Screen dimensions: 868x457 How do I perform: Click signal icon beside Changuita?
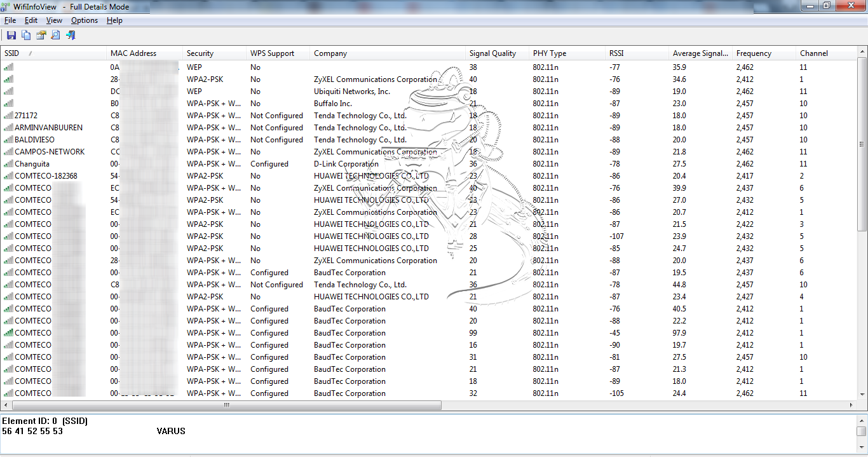pyautogui.click(x=8, y=164)
